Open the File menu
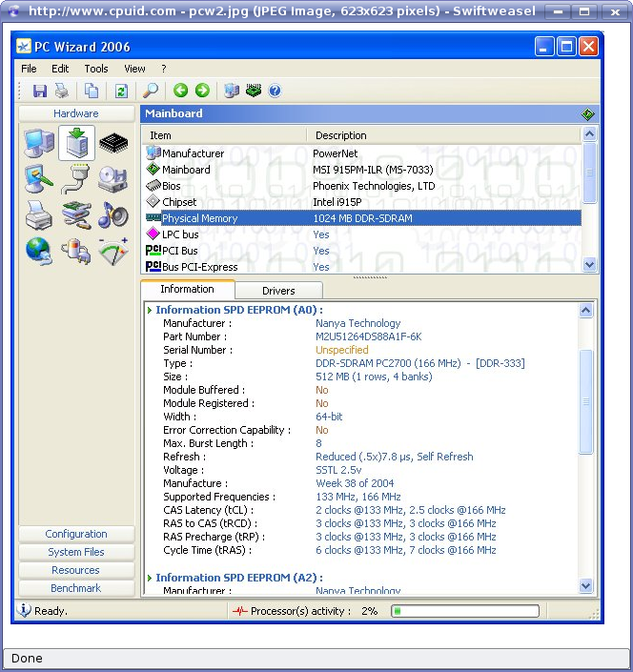The width and height of the screenshot is (633, 672). (x=29, y=69)
